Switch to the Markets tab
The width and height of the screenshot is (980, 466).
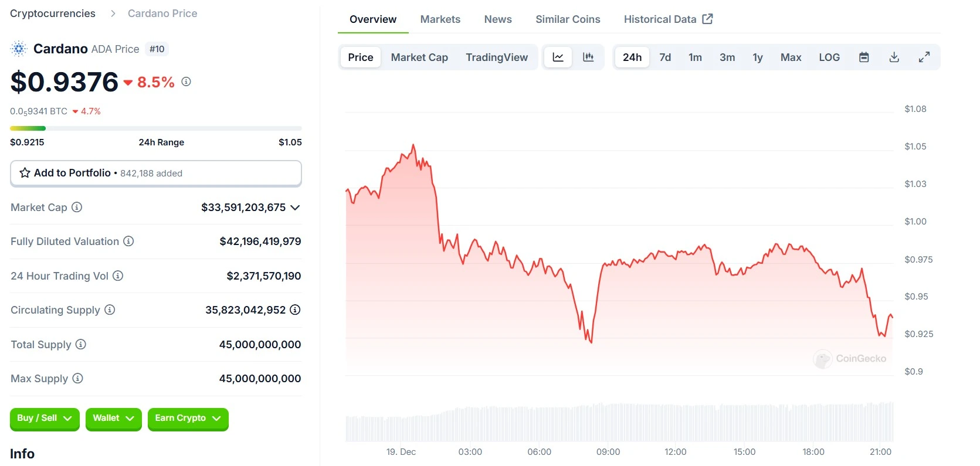(440, 19)
